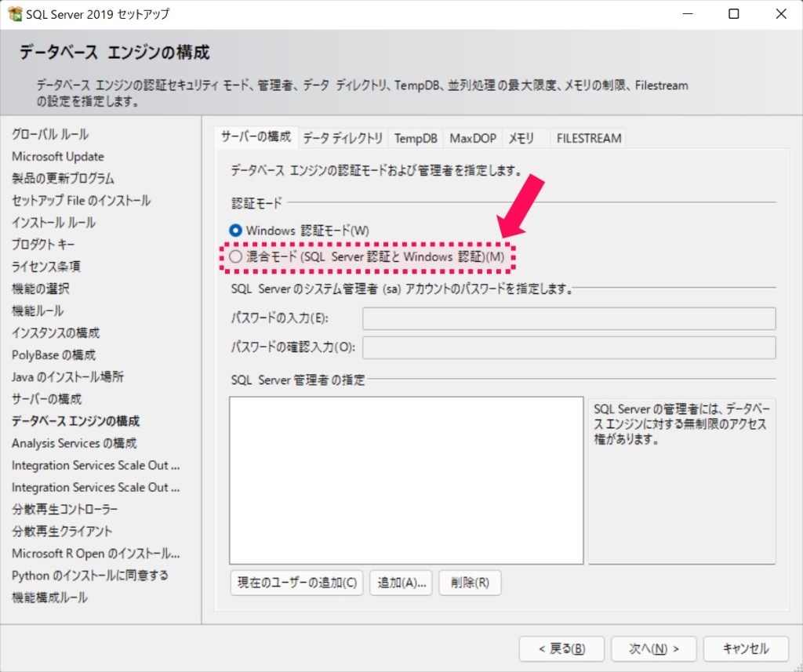This screenshot has width=803, height=672.
Task: Click インスタンスの構成 step
Action: pos(56,333)
